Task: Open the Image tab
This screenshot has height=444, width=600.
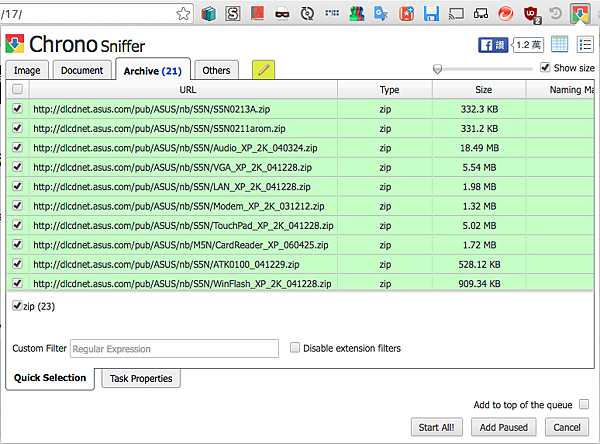Action: (27, 70)
